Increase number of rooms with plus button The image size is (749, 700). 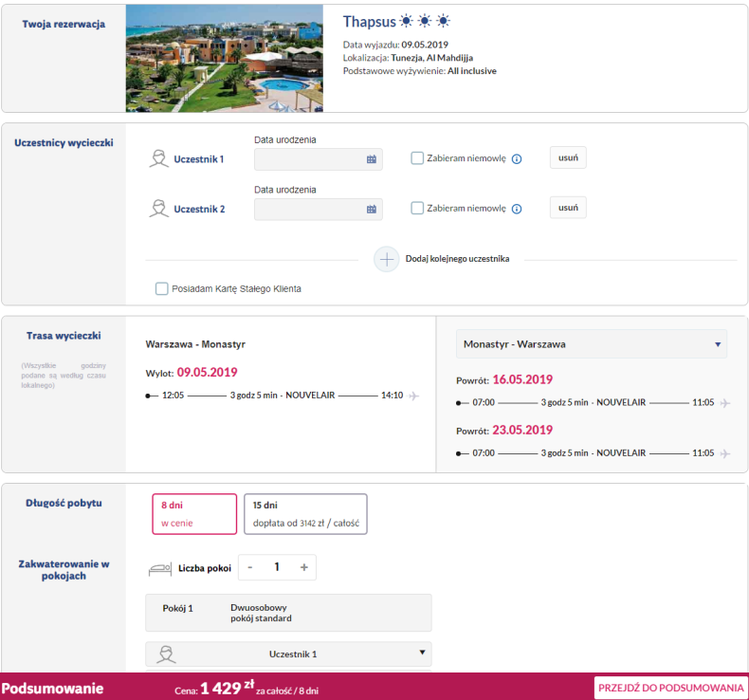303,567
